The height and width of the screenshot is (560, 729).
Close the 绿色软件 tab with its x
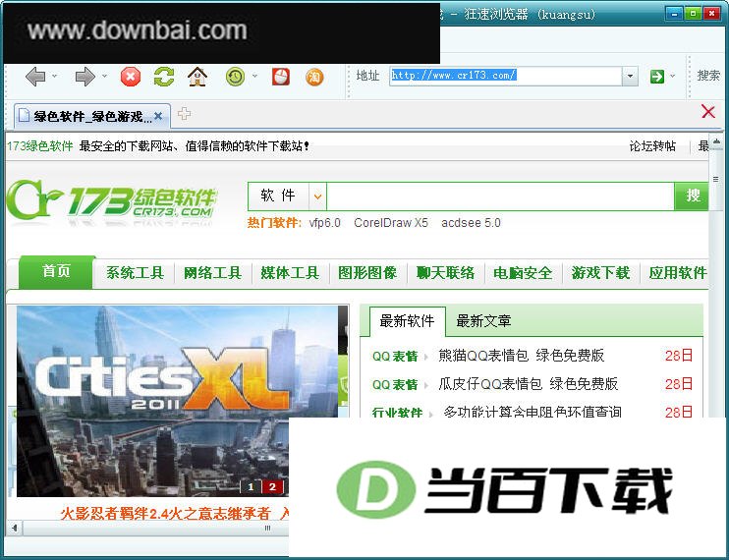point(158,116)
